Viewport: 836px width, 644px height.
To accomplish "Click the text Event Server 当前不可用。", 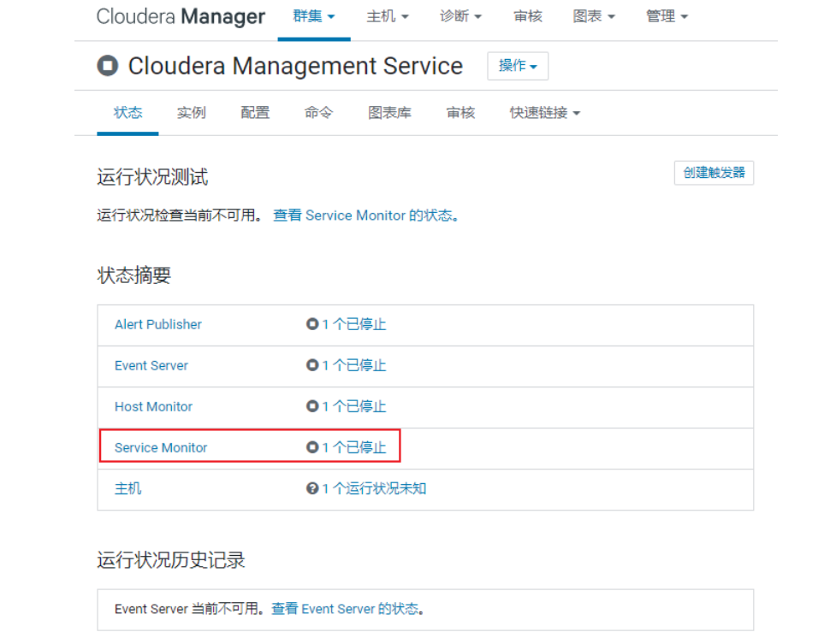I will [190, 609].
